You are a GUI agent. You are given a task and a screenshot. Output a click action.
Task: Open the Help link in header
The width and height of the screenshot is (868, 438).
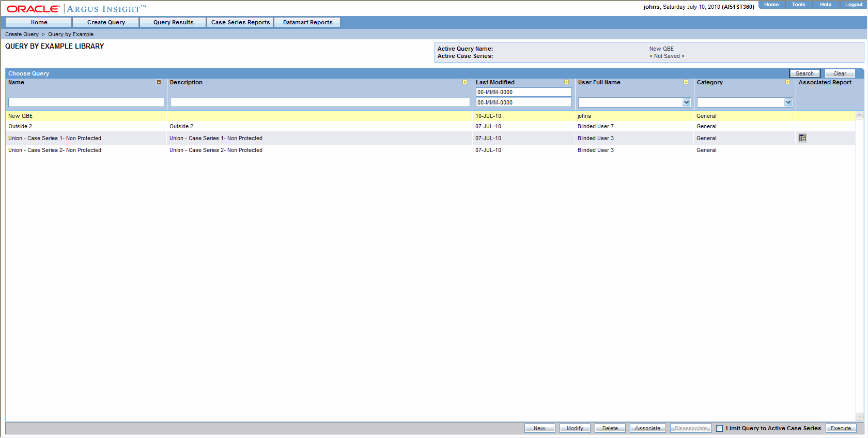click(x=826, y=5)
